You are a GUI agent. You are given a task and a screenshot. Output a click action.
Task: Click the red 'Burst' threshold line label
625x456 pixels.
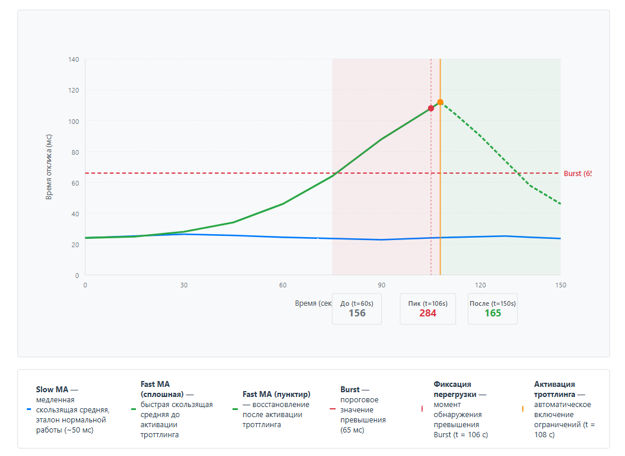(x=577, y=173)
